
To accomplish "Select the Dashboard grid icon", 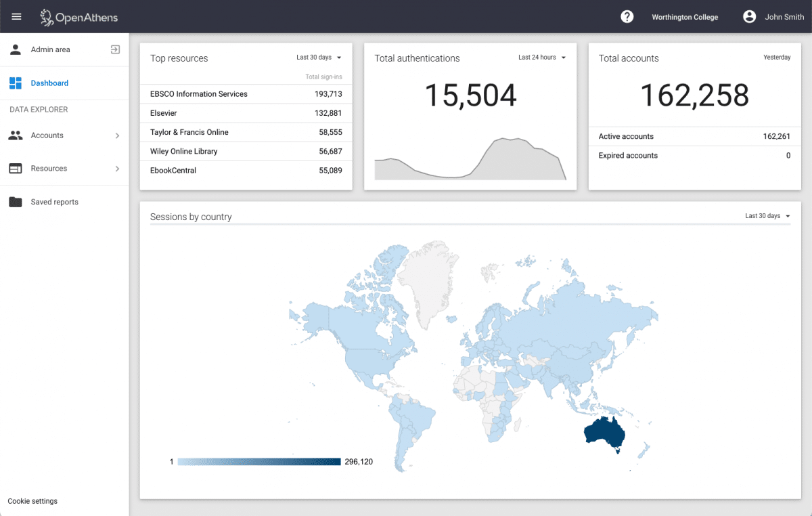I will pos(15,83).
